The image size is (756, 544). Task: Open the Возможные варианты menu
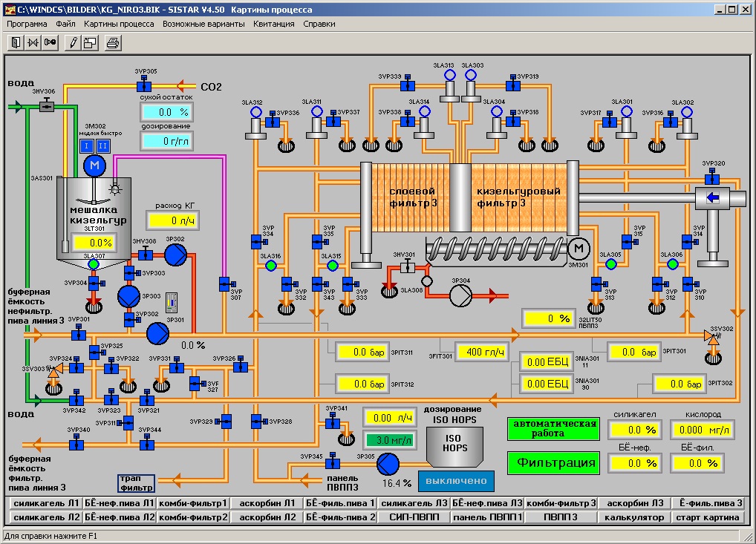click(203, 24)
